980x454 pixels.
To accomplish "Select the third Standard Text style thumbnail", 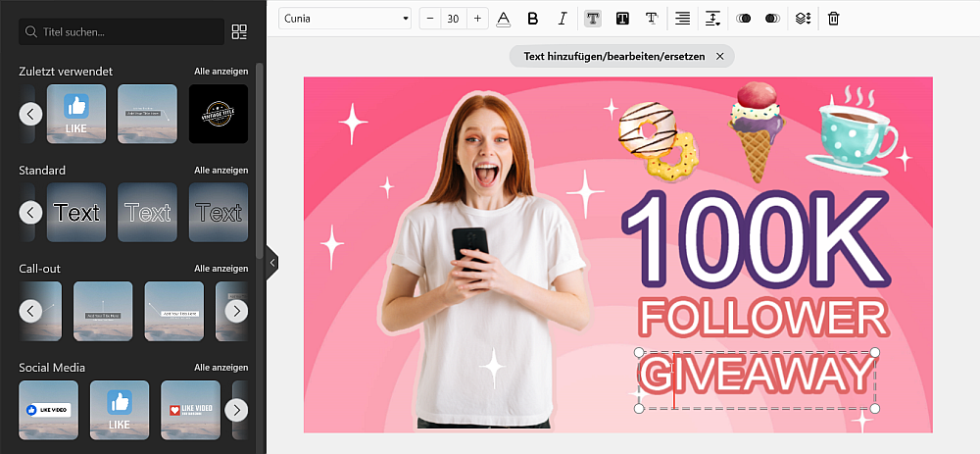I will tap(219, 213).
